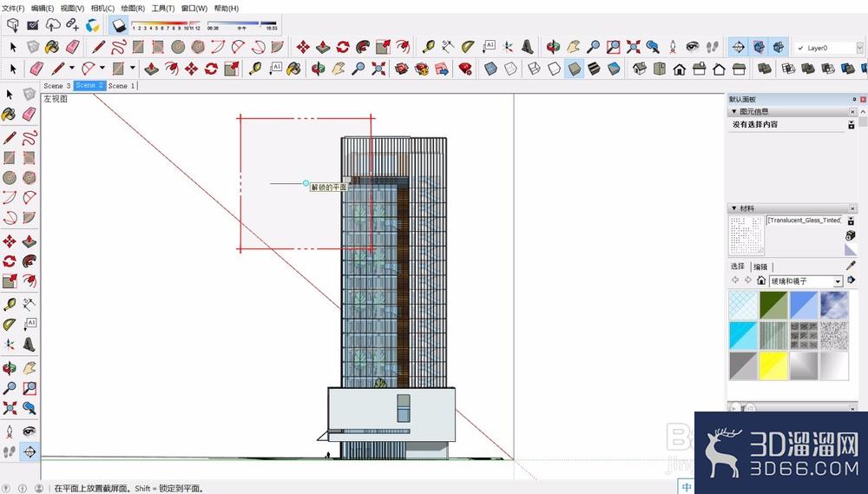The image size is (868, 494).
Task: Select the Freehand squiggle tool in top toolbar
Action: [118, 47]
